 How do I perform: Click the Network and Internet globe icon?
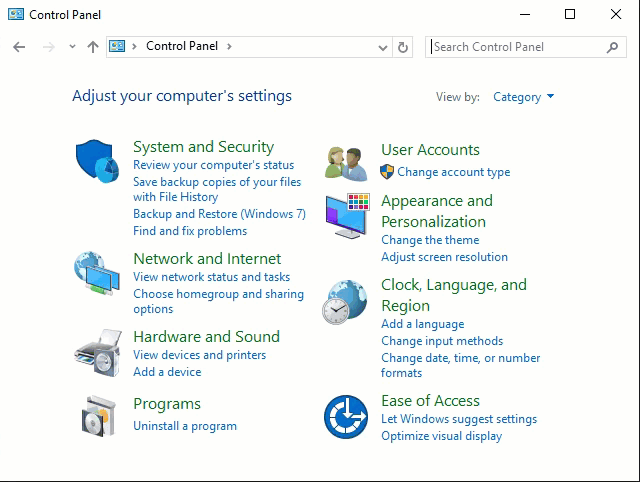click(x=97, y=273)
